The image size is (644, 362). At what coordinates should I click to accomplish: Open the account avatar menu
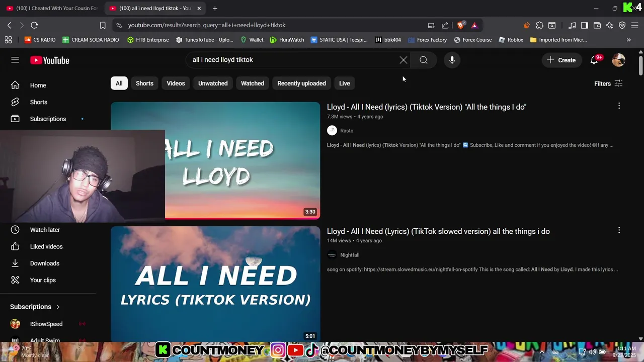618,60
